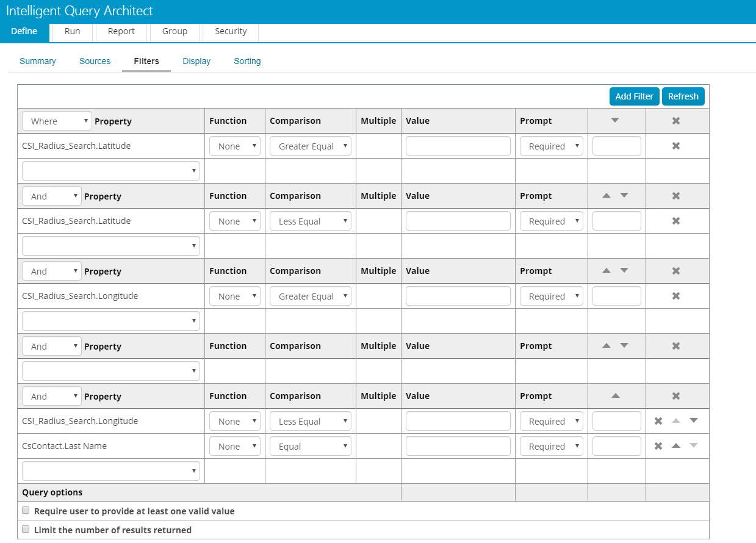The width and height of the screenshot is (756, 543).
Task: Switch to the Sources tab
Action: [95, 61]
